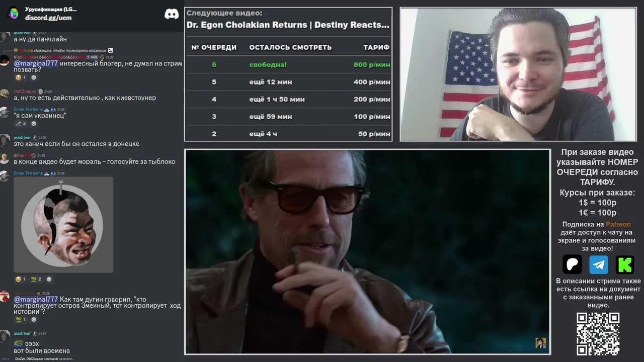644x362 pixels.
Task: Open the Урусификация server avatar
Action: (x=13, y=13)
